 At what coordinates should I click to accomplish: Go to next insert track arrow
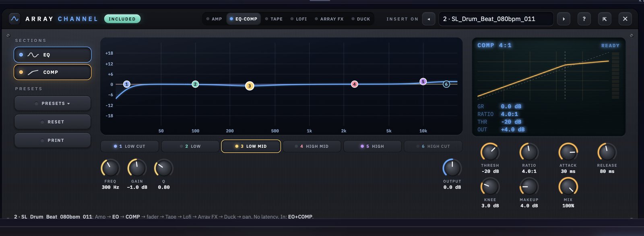click(563, 19)
